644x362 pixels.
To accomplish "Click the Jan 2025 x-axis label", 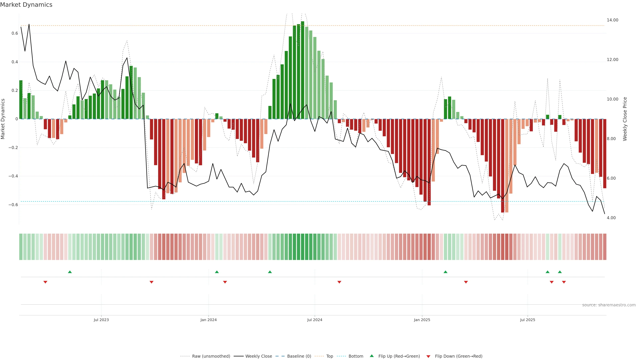I will click(x=422, y=320).
